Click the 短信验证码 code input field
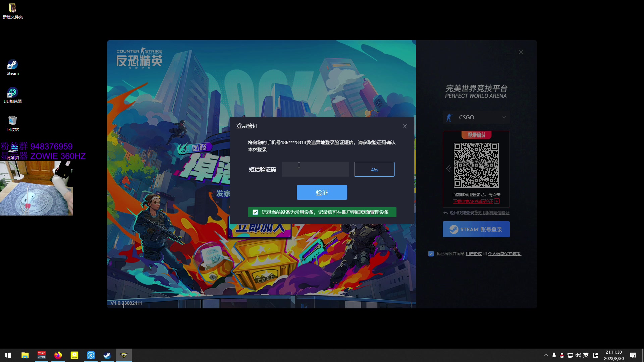 [x=315, y=169]
